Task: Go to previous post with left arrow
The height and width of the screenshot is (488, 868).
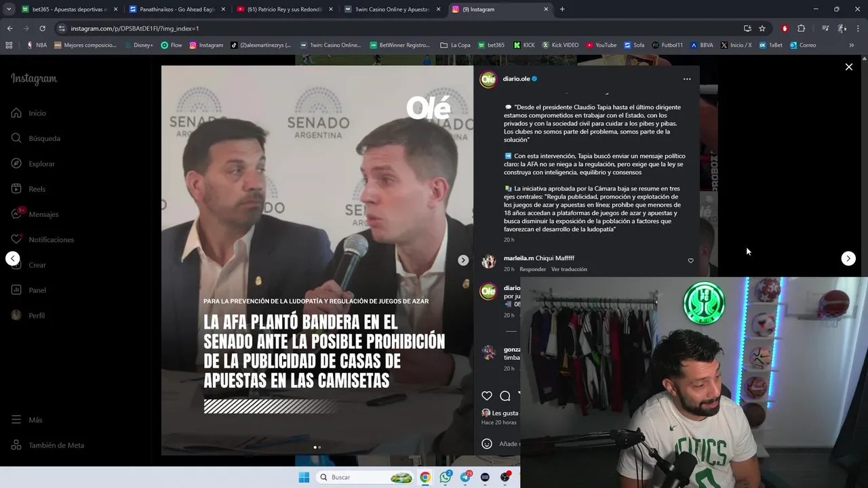Action: (x=13, y=258)
